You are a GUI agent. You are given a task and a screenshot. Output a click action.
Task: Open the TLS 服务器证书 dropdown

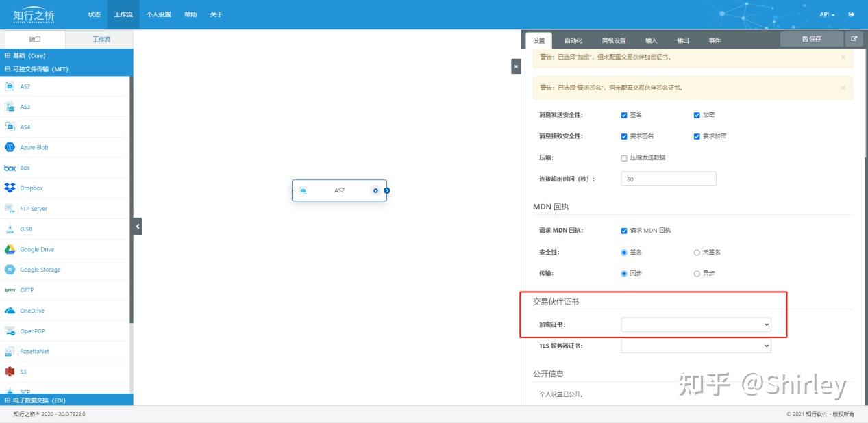(696, 346)
